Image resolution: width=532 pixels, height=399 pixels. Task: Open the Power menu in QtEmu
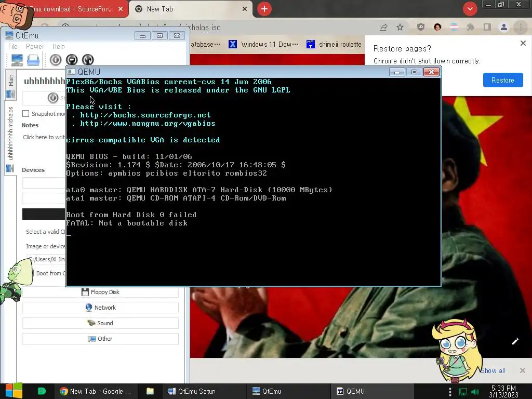click(x=35, y=46)
